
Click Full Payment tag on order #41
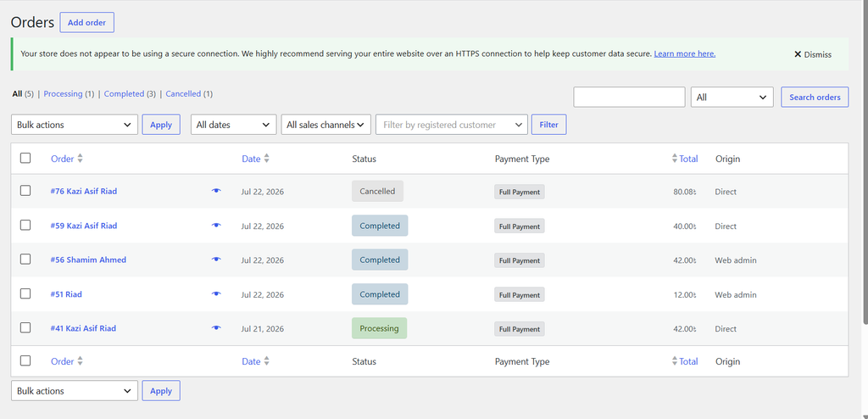520,329
